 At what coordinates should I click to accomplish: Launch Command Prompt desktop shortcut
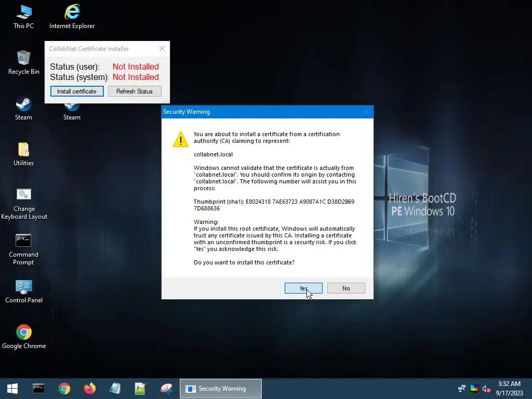coord(23,250)
